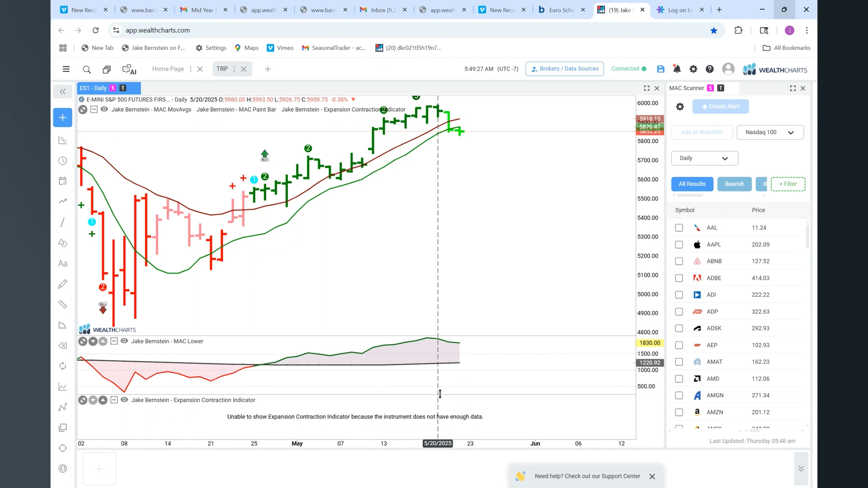The width and height of the screenshot is (868, 488).
Task: Collapse the MAC Lower indicator pane
Action: 114,341
